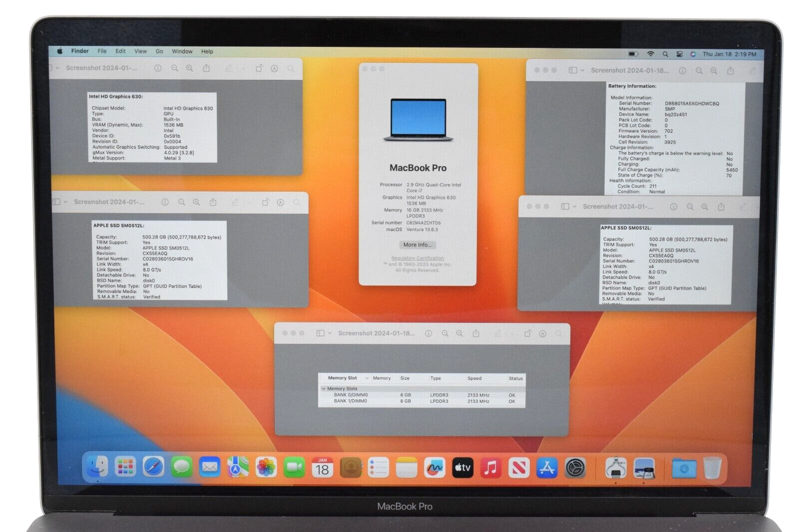Open the Go menu

pyautogui.click(x=159, y=51)
